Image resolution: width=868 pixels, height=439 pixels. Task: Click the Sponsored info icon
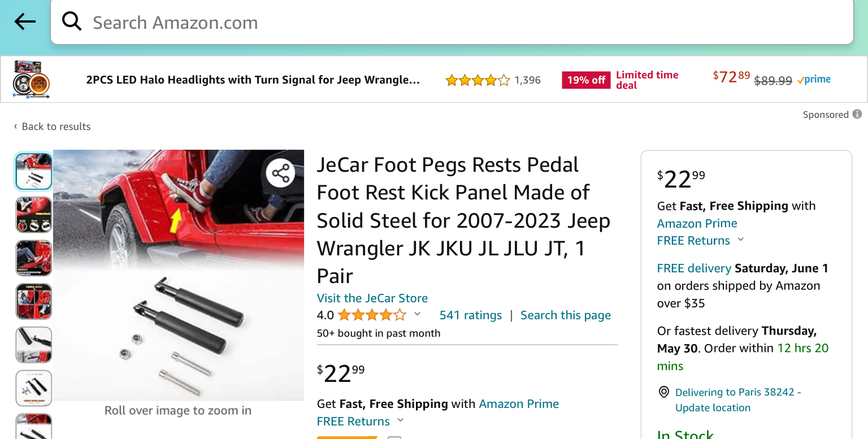(x=857, y=114)
